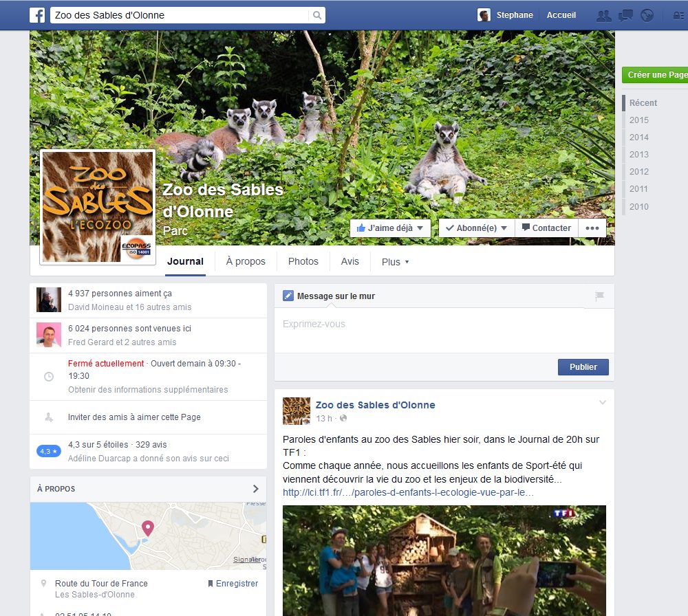Click 'Adéline Duarcap a donné son avis sur ceci'

click(x=149, y=458)
